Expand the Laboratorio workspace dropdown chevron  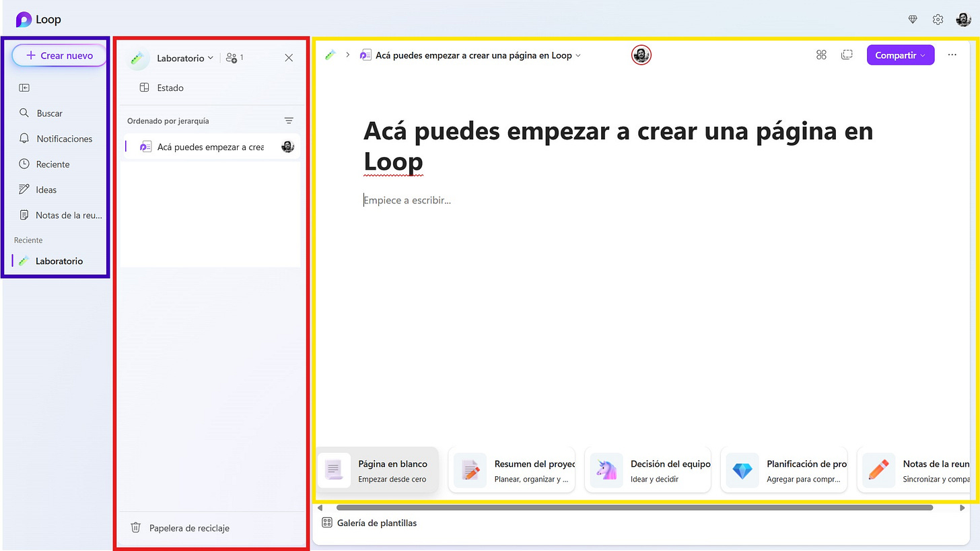211,58
